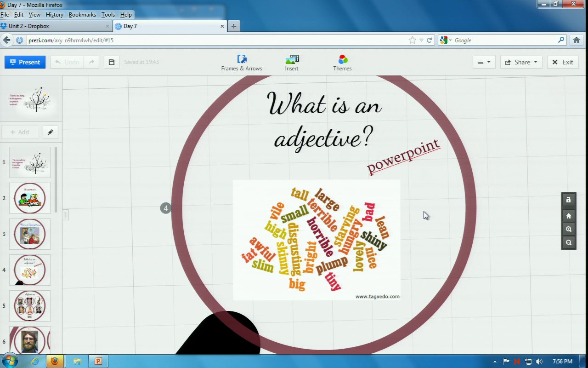
Task: Expand the Share dropdown
Action: point(521,62)
